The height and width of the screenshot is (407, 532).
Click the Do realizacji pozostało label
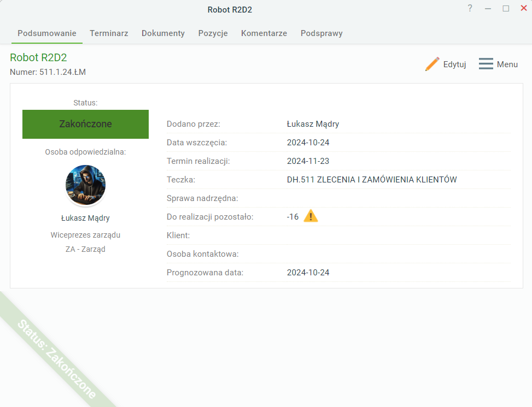(x=210, y=217)
